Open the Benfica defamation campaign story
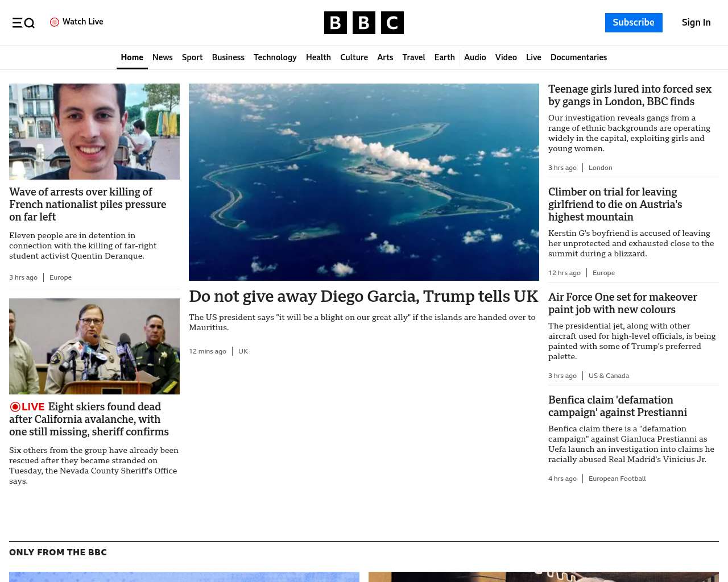The image size is (728, 582). (617, 406)
